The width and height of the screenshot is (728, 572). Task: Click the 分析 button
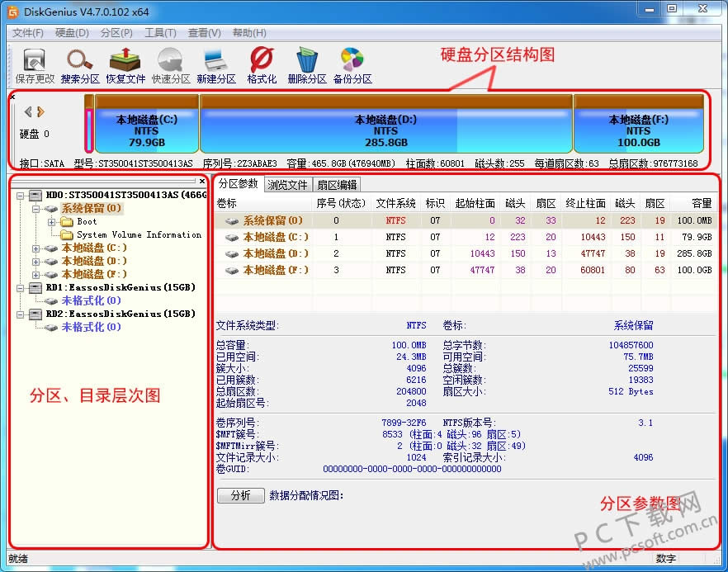[241, 495]
